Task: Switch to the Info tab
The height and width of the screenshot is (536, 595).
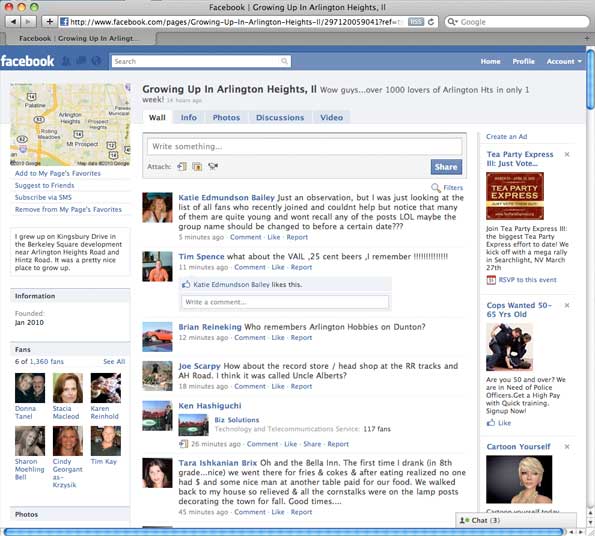Action: [x=189, y=118]
